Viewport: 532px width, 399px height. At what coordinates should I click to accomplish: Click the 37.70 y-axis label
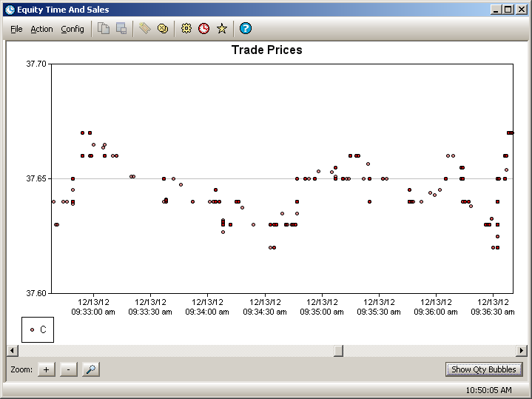pos(36,64)
